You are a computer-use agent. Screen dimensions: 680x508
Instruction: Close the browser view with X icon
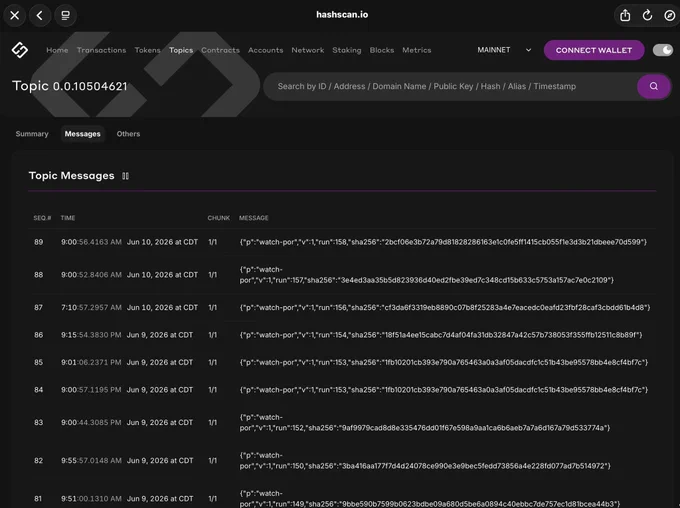15,16
